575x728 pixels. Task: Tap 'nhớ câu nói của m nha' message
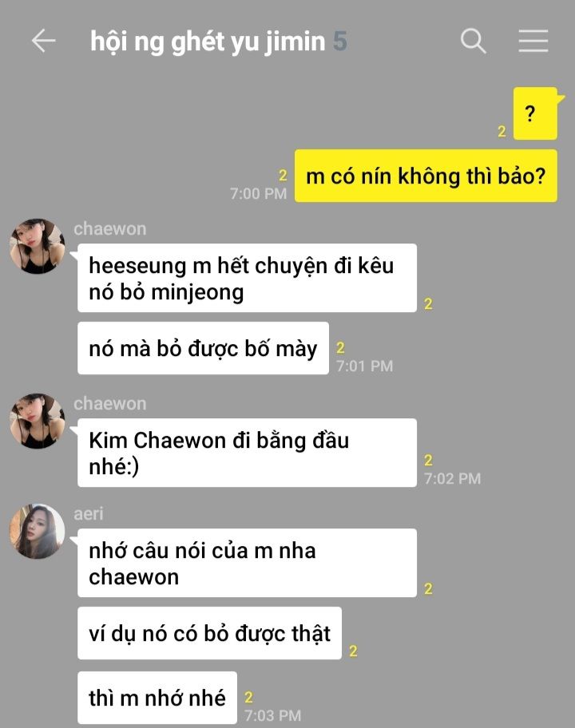click(247, 564)
